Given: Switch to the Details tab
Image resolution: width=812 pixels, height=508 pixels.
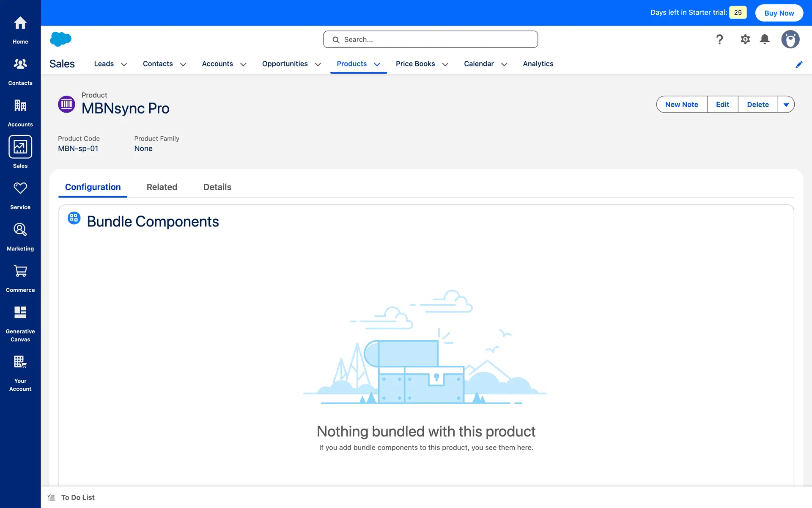Looking at the screenshot, I should click(217, 187).
